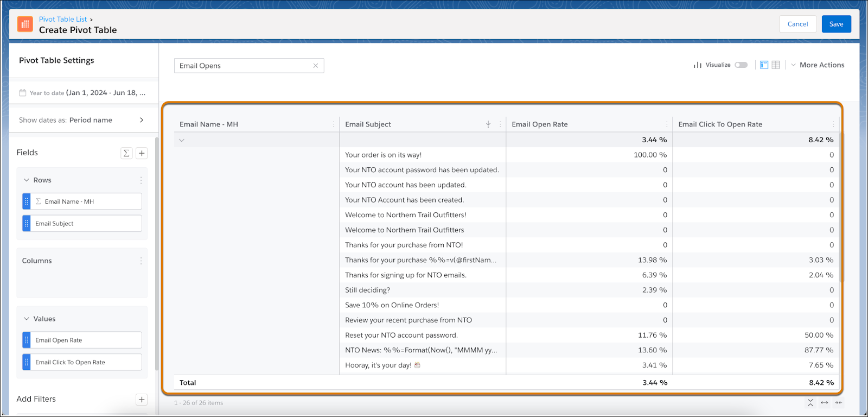Open the Rows section options menu
868x417 pixels.
pyautogui.click(x=141, y=180)
